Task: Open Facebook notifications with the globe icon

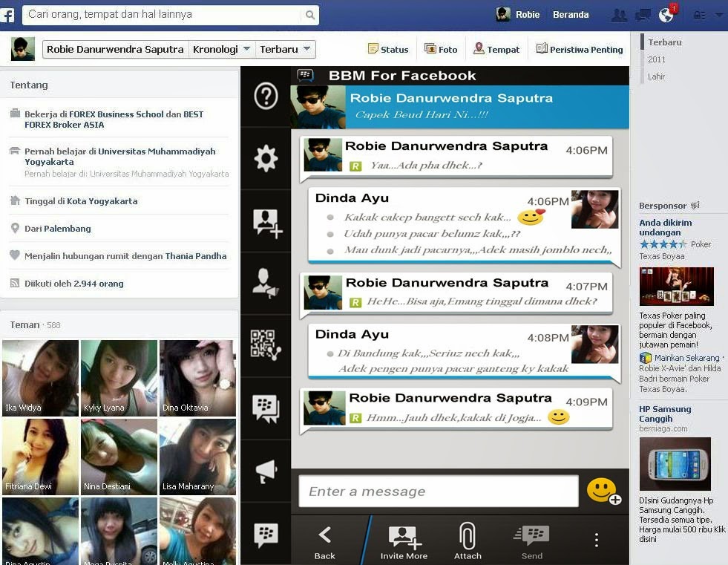Action: tap(665, 13)
